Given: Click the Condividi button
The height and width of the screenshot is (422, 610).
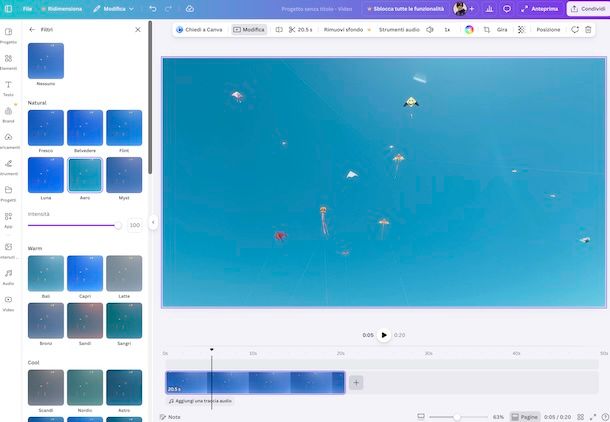Looking at the screenshot, I should point(588,8).
